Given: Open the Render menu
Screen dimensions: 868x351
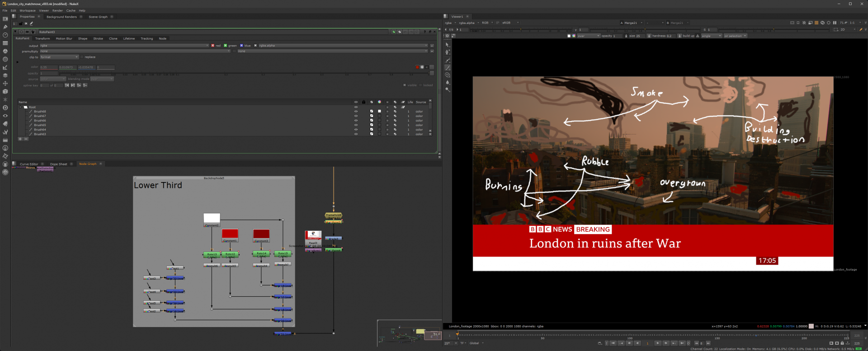Looking at the screenshot, I should click(57, 10).
